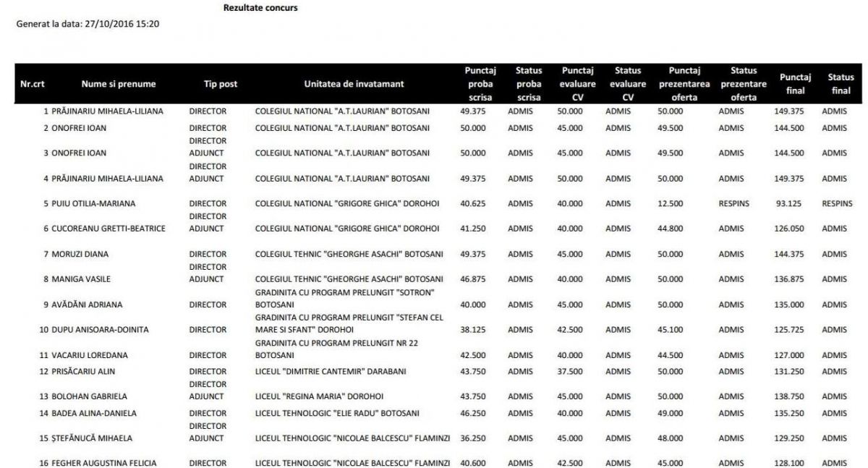
Task: Click the offer presentation score 12.500
Action: [670, 204]
